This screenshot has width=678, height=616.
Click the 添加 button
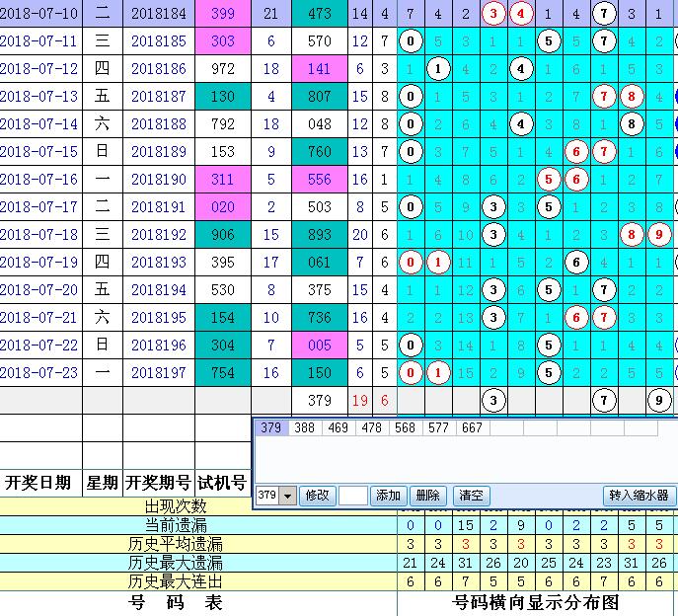388,496
